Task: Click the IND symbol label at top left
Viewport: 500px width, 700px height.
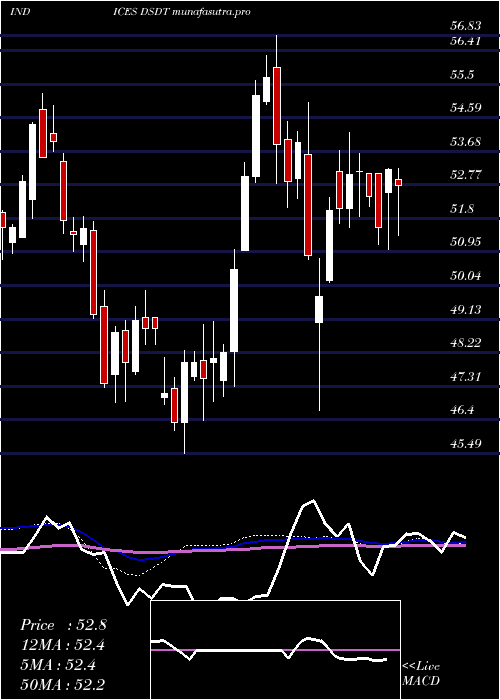Action: tap(20, 12)
